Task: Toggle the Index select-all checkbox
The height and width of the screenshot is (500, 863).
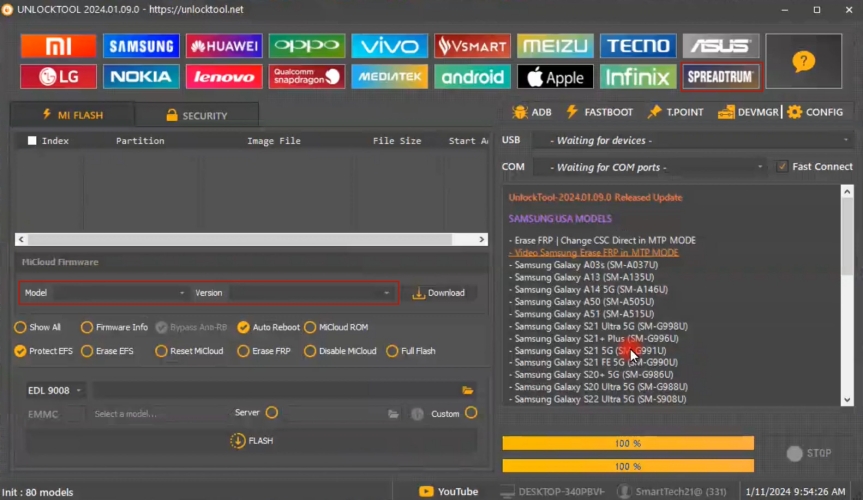Action: click(32, 141)
